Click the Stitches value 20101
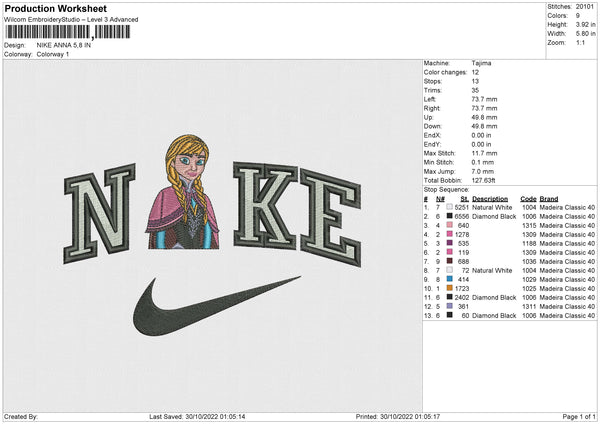Screen dimensions: 600x424 tap(585, 7)
